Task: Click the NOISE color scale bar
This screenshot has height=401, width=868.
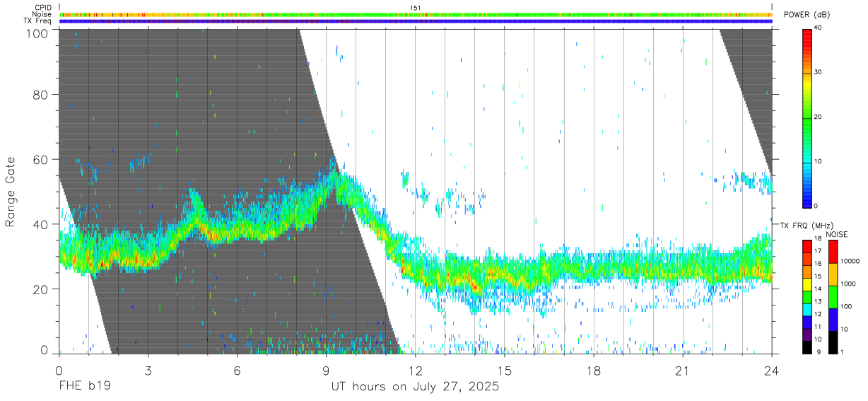Action: 832,296
